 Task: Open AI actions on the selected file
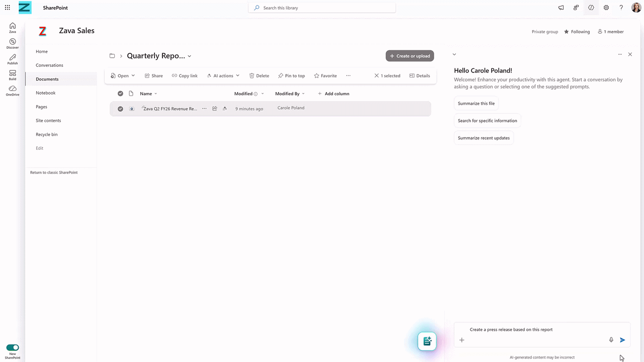[x=222, y=75]
